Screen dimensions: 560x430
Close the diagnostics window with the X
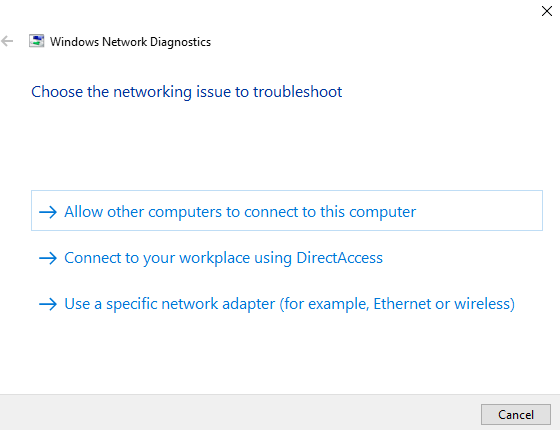tap(547, 11)
